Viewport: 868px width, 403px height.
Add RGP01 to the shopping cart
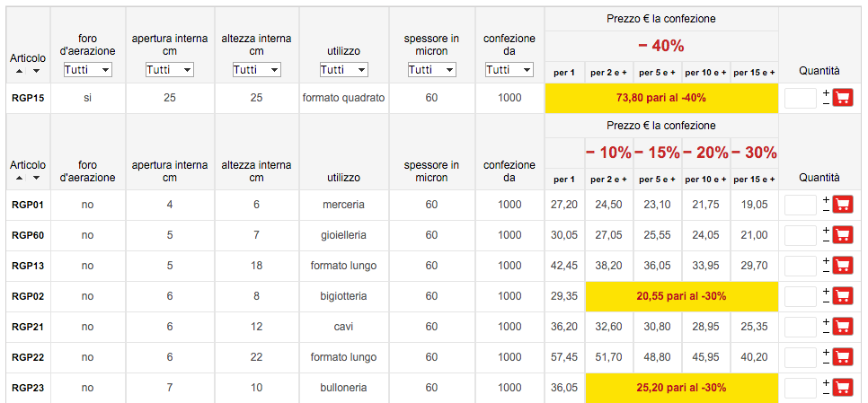pyautogui.click(x=843, y=205)
